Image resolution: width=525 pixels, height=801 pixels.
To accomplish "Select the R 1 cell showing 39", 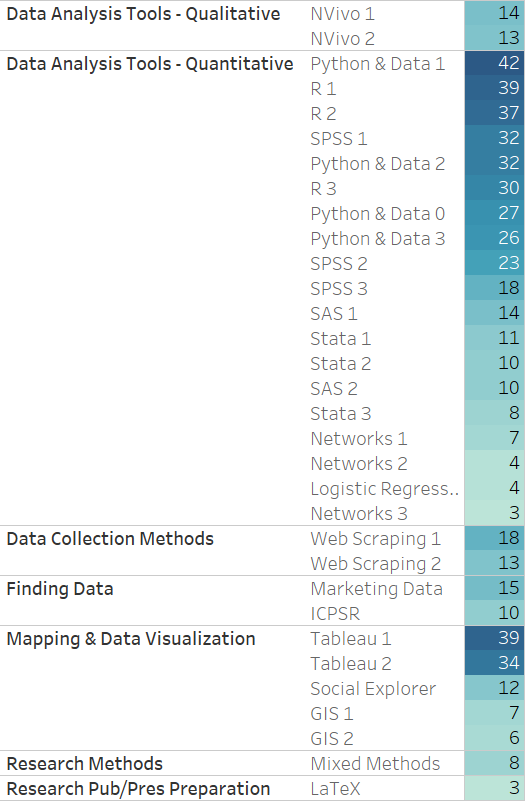I will point(495,89).
